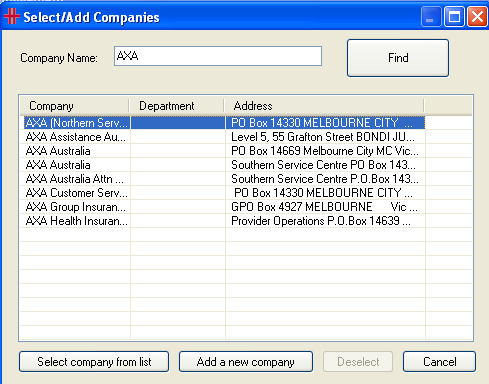Click address Provider Operations P.O.Box 14639

[x=321, y=221]
